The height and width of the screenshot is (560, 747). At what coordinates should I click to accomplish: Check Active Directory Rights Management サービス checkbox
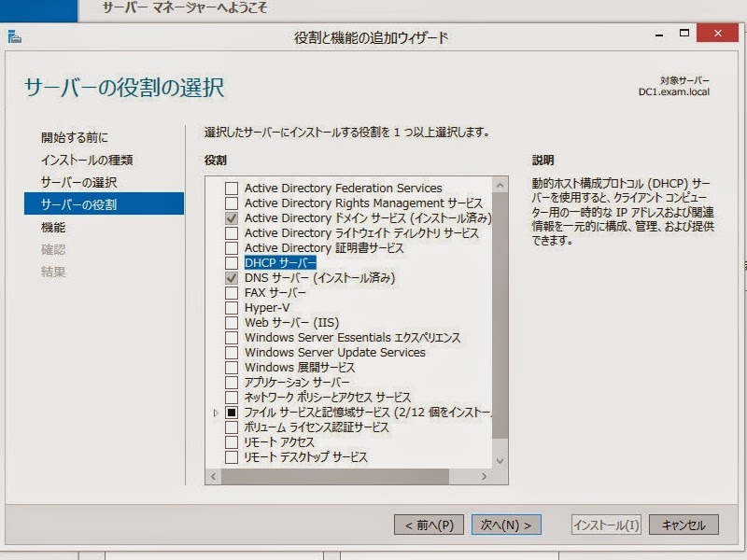[x=232, y=203]
